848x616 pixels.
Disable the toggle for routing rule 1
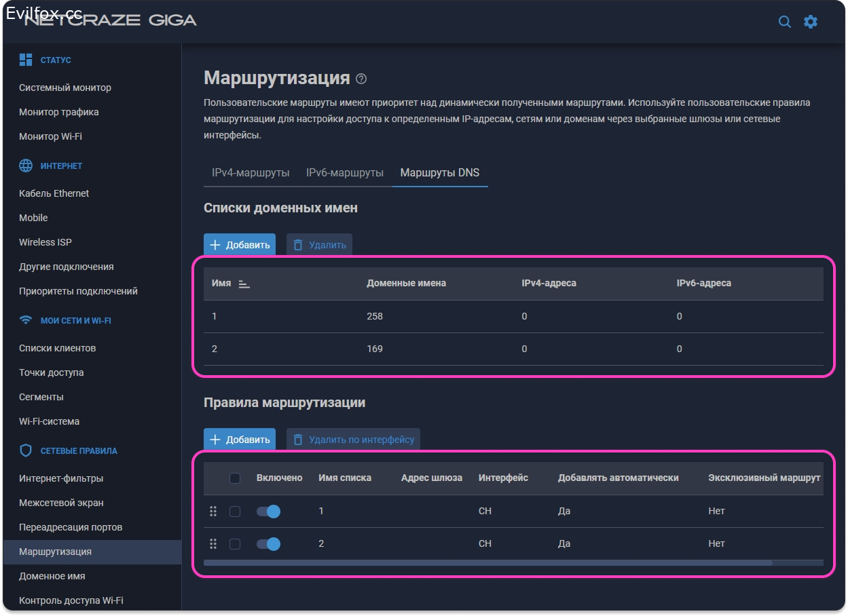click(x=268, y=511)
